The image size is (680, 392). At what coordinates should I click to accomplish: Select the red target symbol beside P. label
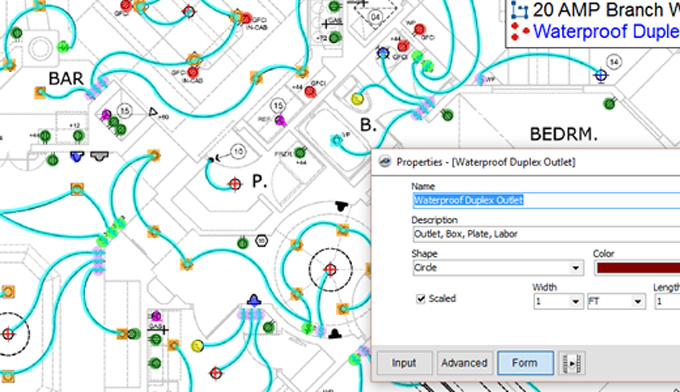(x=235, y=184)
